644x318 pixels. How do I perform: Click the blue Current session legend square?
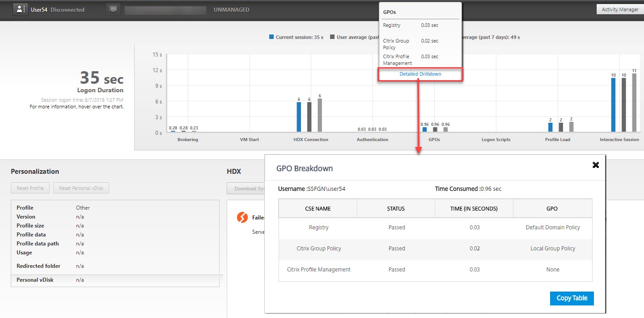[271, 37]
